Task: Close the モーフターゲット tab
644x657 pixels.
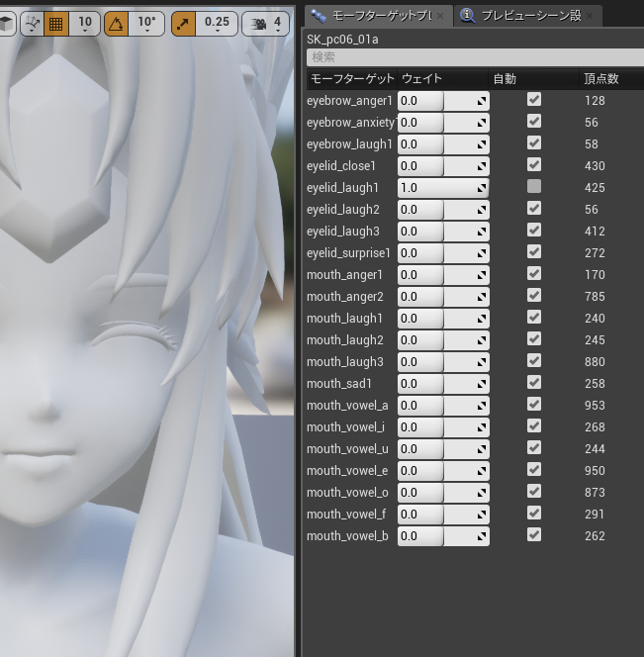Action: point(440,16)
